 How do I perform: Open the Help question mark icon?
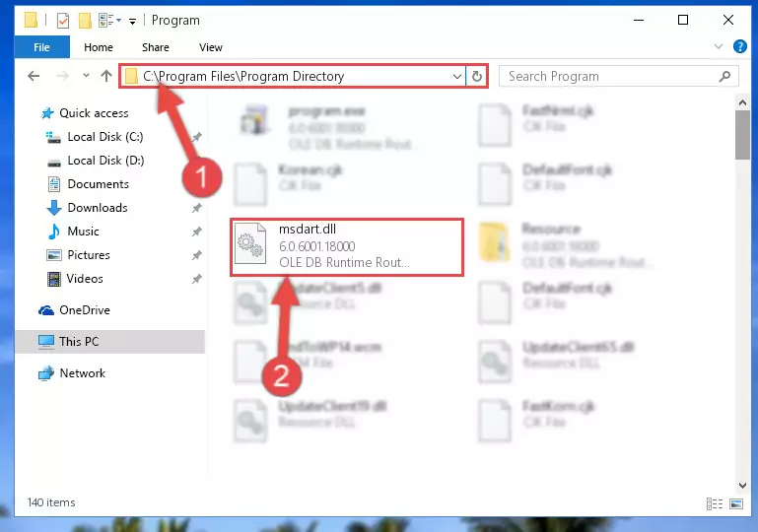(x=739, y=47)
